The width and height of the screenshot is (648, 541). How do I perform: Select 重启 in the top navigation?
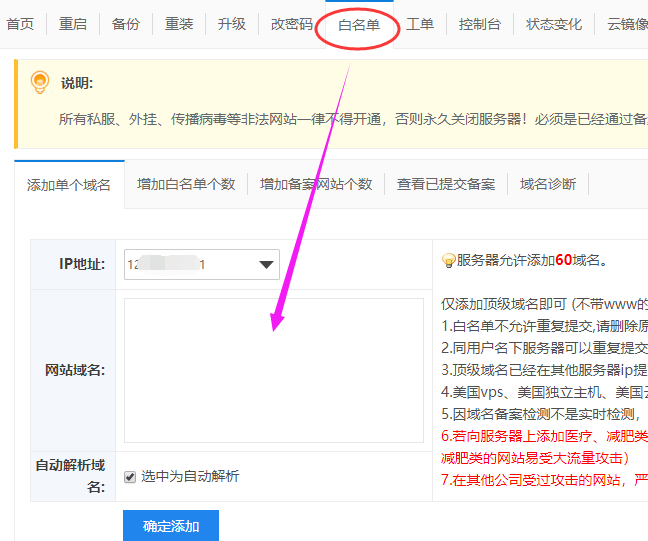click(x=73, y=24)
